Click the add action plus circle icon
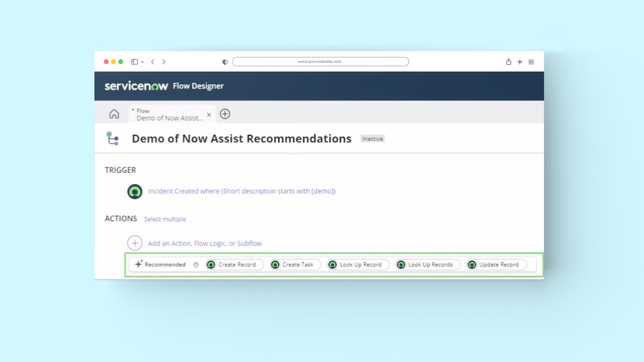 (135, 243)
